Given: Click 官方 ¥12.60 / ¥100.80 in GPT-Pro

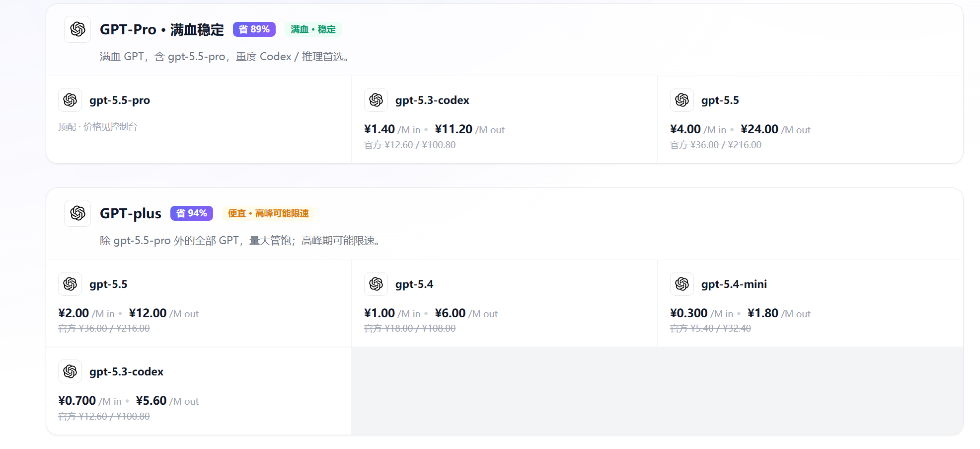Looking at the screenshot, I should pyautogui.click(x=410, y=145).
